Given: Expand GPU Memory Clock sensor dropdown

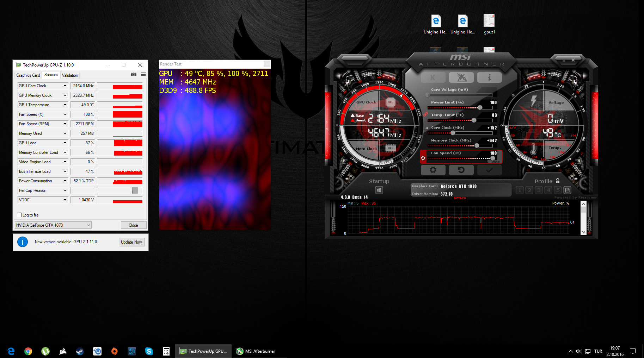Looking at the screenshot, I should tap(65, 95).
